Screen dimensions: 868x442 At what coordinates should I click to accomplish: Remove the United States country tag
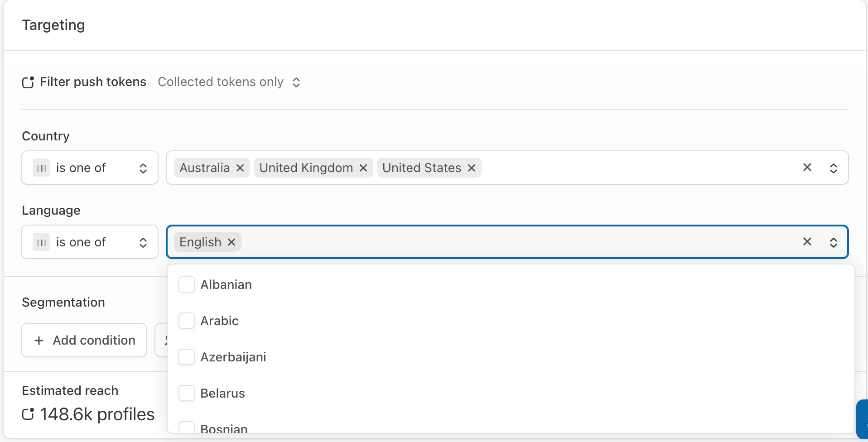pos(471,168)
